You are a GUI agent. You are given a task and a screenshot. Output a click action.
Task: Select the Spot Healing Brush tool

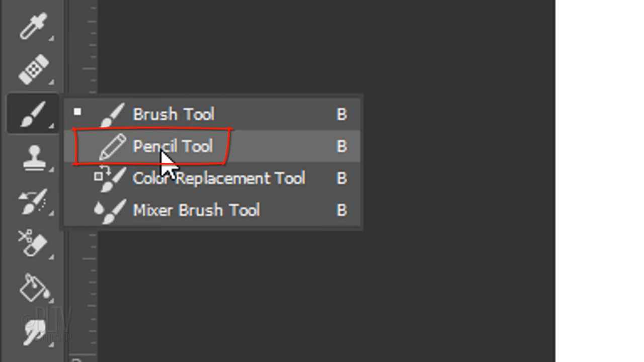pyautogui.click(x=33, y=69)
